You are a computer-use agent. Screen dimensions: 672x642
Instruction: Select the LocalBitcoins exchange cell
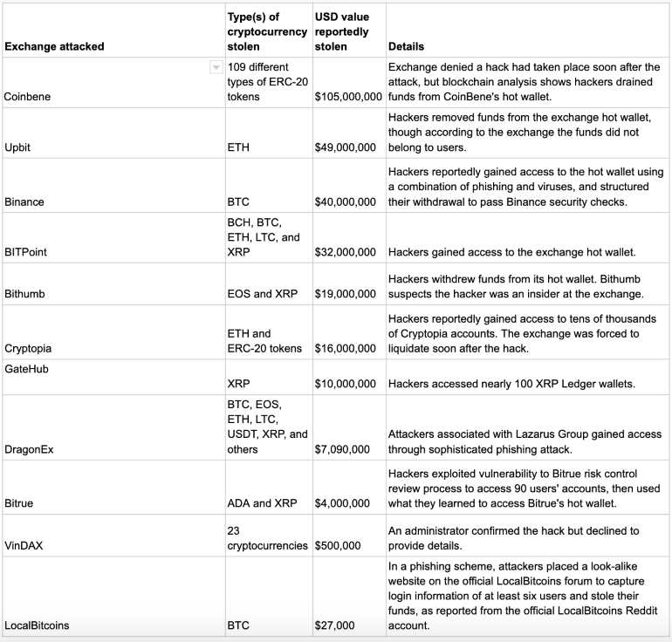(x=113, y=596)
